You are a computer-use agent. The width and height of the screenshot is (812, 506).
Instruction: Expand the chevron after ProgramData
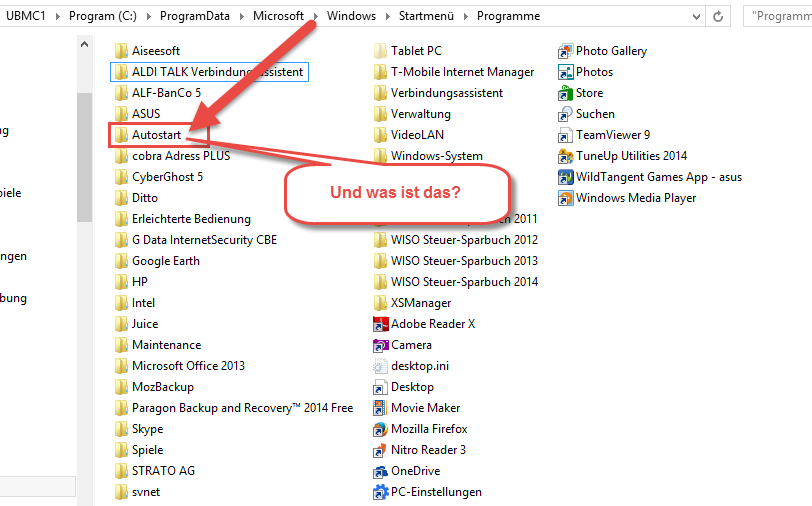coord(241,17)
